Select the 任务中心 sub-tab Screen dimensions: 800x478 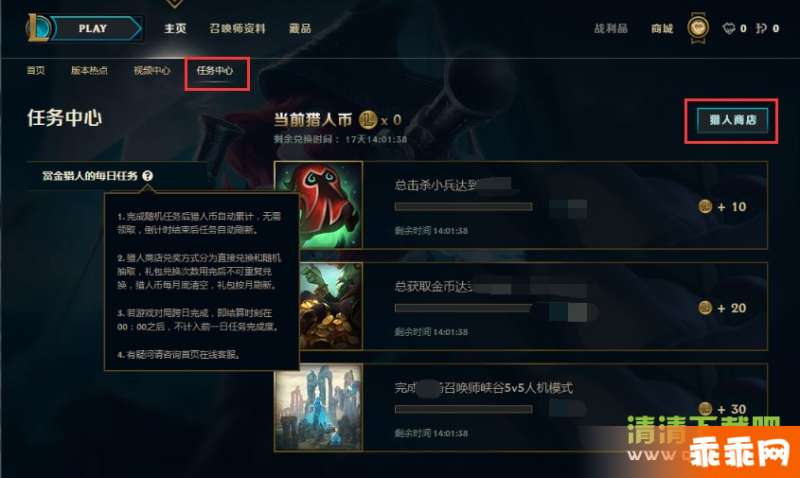pos(215,70)
